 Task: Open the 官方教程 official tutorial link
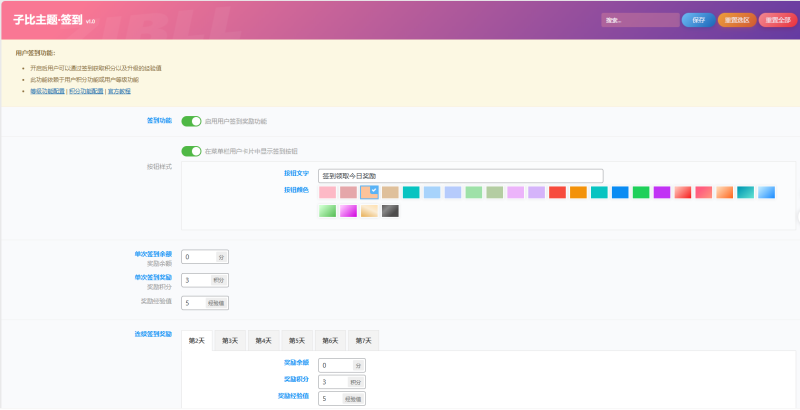[x=119, y=91]
